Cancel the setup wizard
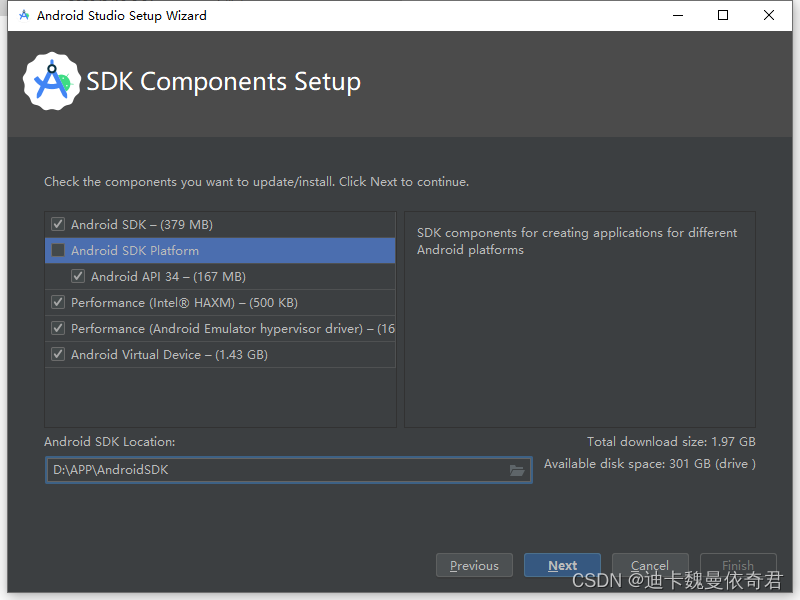 (650, 565)
